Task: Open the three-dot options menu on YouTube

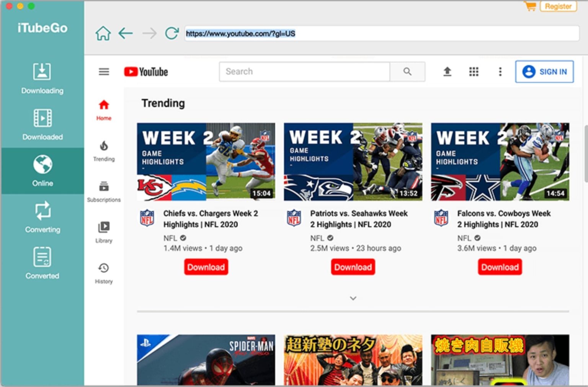Action: [x=500, y=72]
